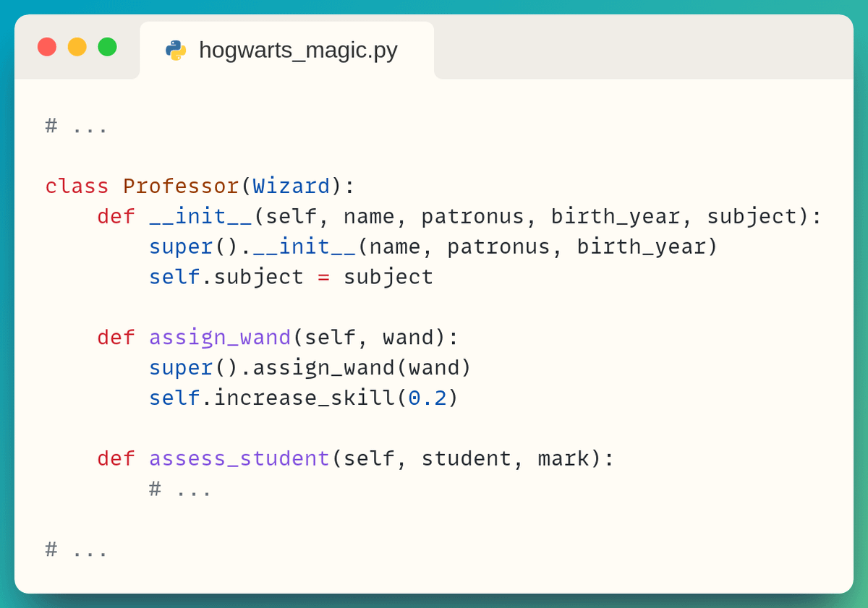Viewport: 868px width, 608px height.
Task: Click the class keyword
Action: [x=77, y=186]
